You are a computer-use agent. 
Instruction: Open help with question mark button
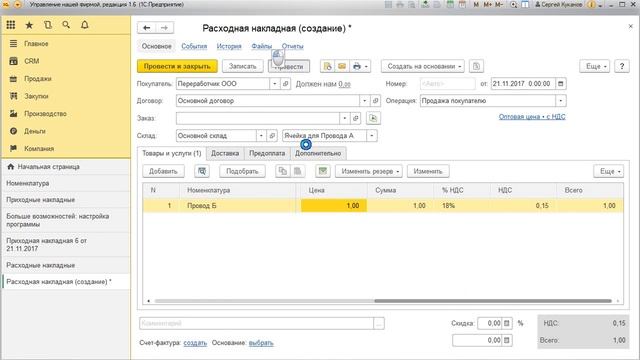coord(622,66)
